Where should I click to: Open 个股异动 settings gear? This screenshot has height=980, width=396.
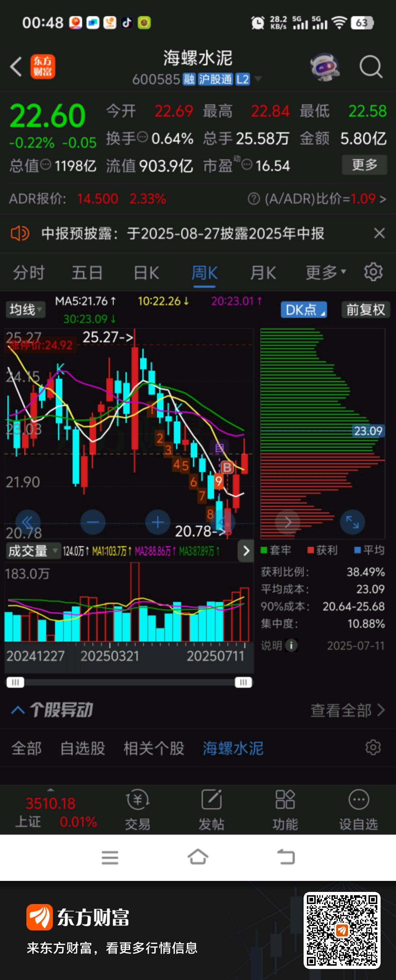coord(373,748)
